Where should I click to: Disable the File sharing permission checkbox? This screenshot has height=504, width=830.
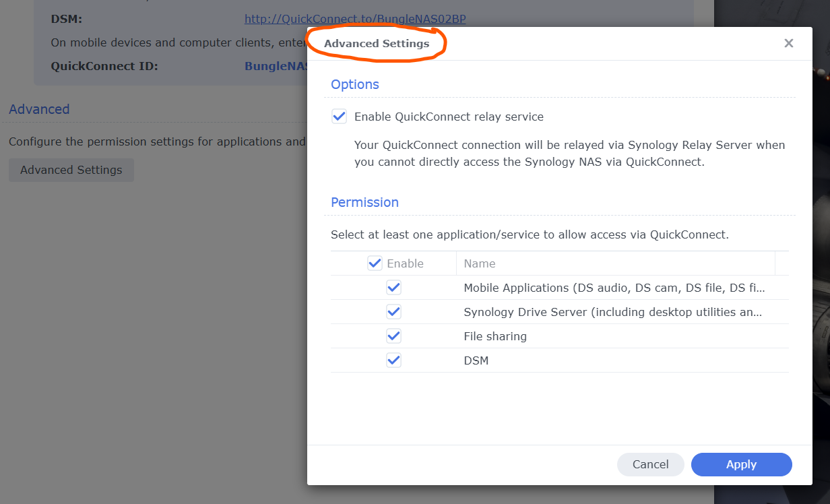tap(394, 336)
